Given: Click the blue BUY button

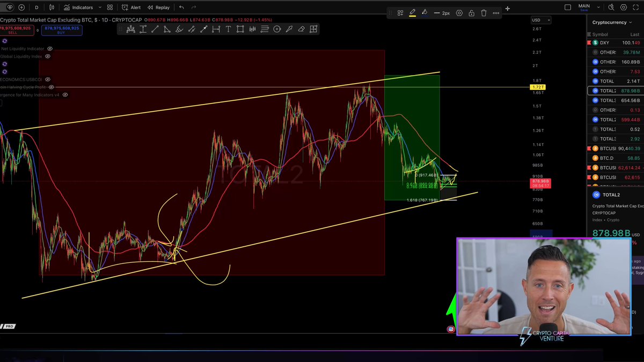Looking at the screenshot, I should pyautogui.click(x=62, y=30).
